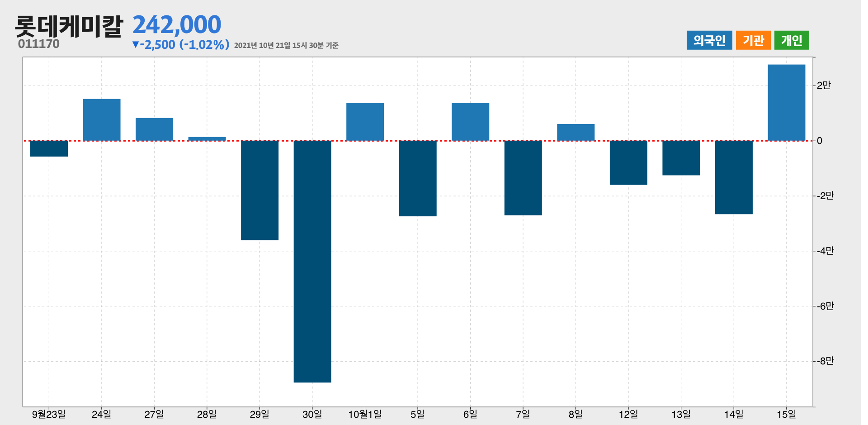The image size is (868, 425).
Task: Click the 롯데케미칼 stock name
Action: [x=69, y=26]
